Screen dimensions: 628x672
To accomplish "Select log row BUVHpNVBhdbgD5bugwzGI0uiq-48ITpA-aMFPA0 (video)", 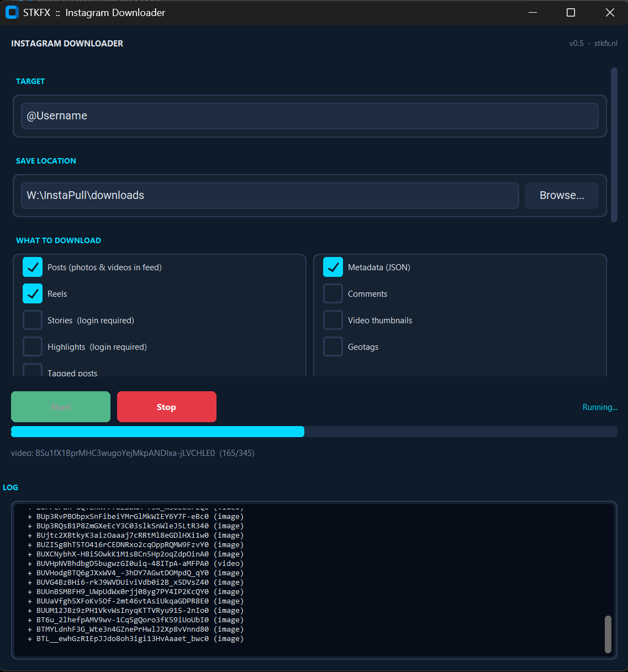I will pos(136,563).
